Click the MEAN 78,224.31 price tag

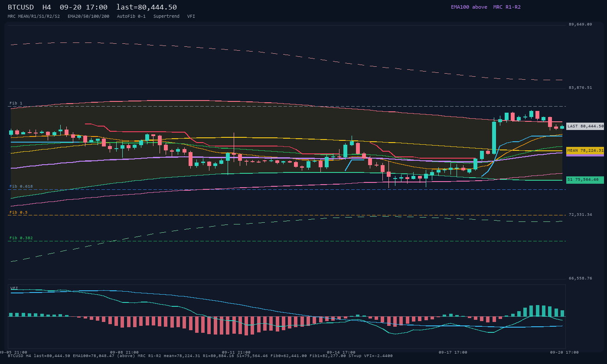tap(585, 150)
